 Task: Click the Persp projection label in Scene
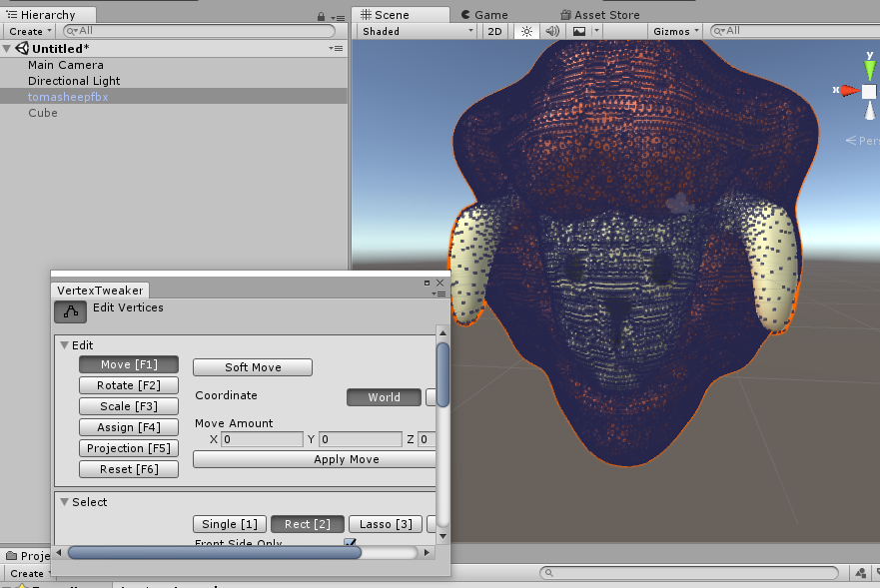(x=863, y=141)
